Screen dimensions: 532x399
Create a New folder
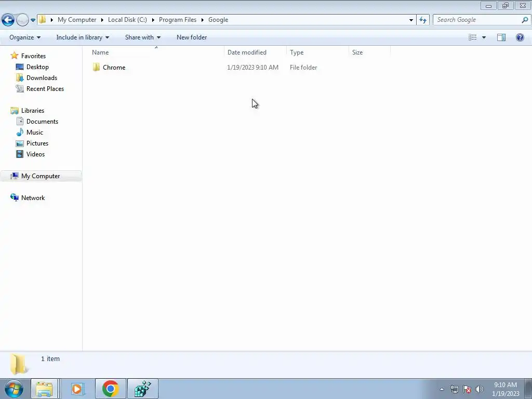[192, 37]
